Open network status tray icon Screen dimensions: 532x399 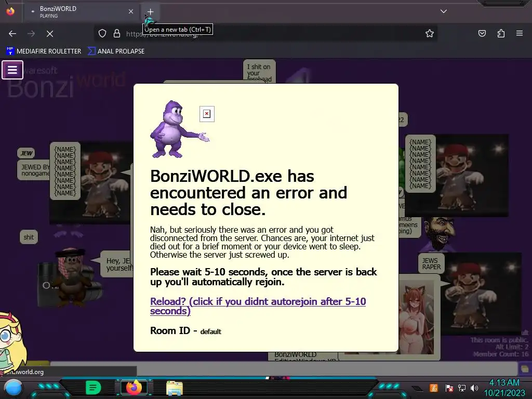coord(461,388)
